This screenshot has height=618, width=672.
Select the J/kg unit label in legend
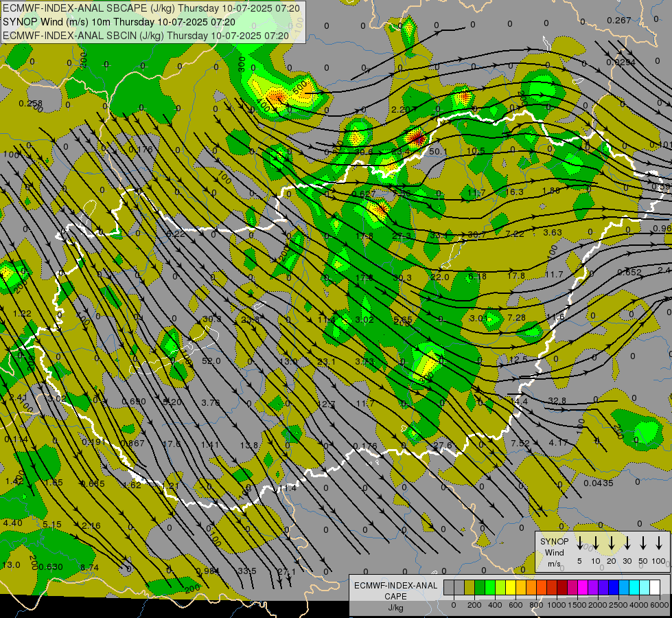tap(395, 608)
